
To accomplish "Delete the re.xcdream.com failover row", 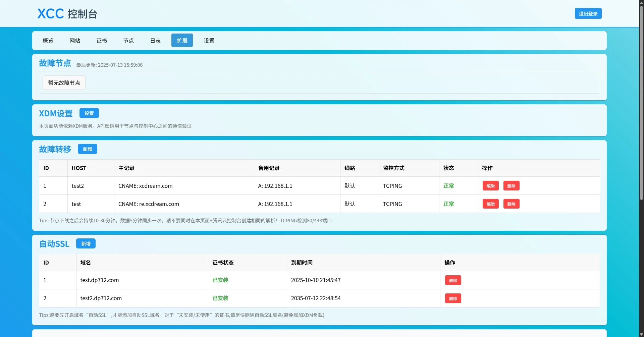I will point(511,204).
